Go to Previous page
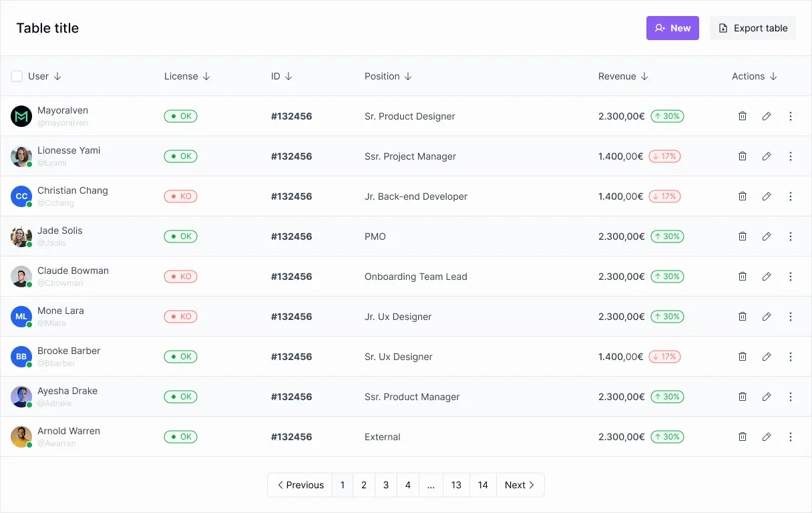 click(300, 485)
